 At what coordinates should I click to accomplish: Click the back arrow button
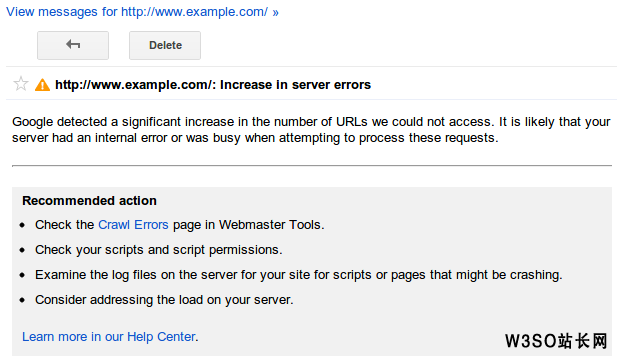pos(73,45)
